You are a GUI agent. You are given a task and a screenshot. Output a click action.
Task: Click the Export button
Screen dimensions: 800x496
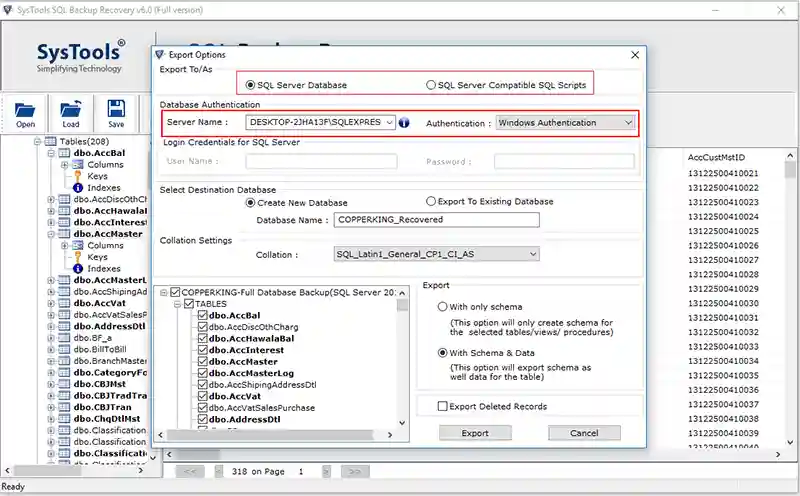point(475,433)
